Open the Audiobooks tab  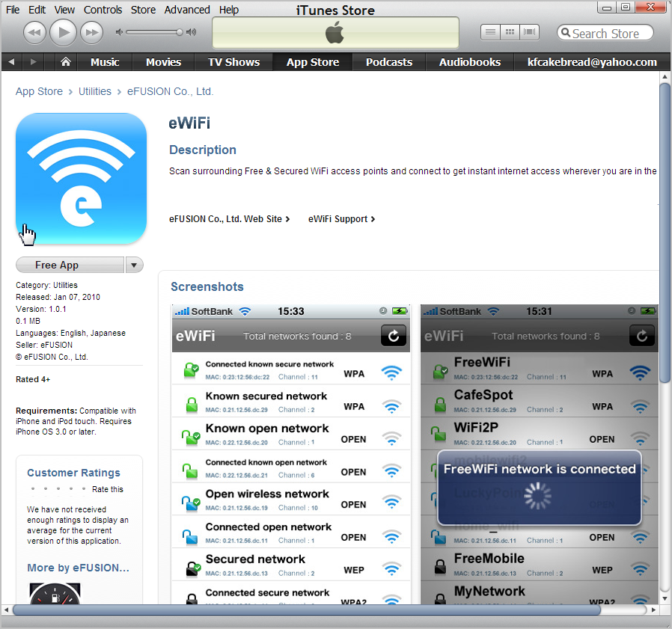(470, 62)
